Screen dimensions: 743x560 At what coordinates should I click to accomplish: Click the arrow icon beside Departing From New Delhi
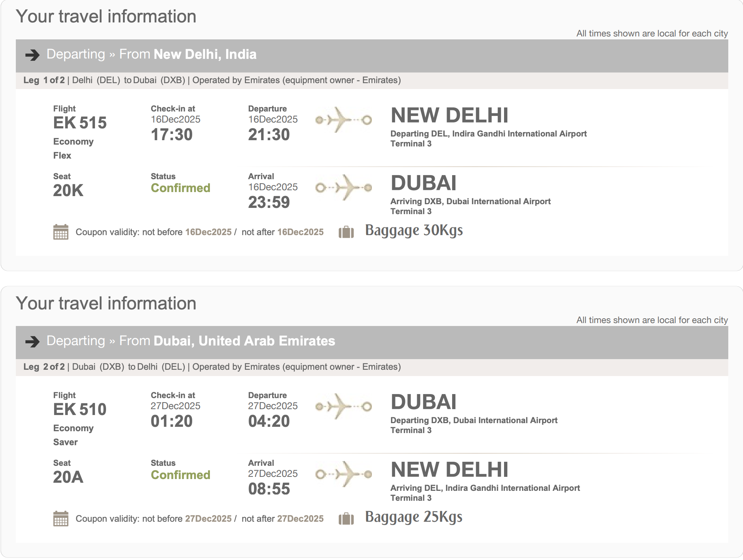click(32, 55)
